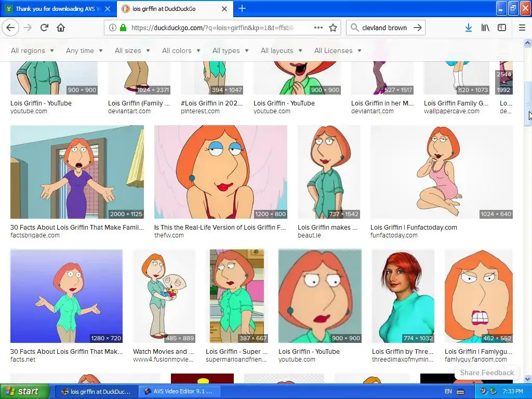Click the forward navigation arrow
This screenshot has width=532, height=399.
[28, 28]
